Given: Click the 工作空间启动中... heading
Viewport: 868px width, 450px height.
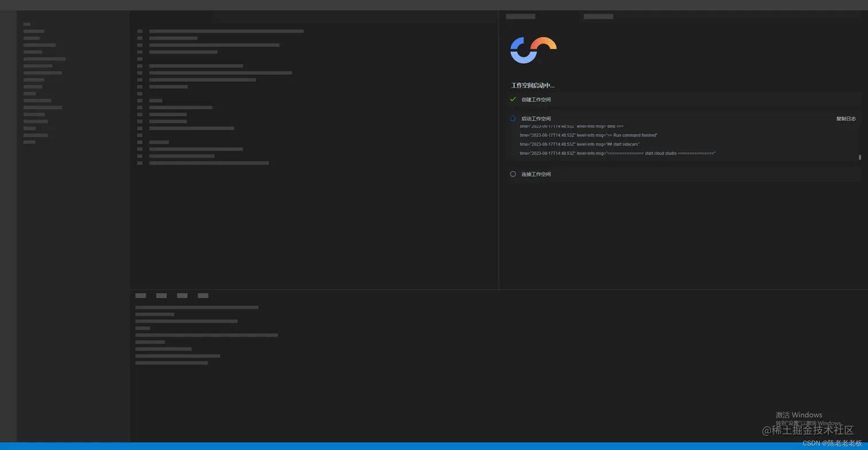Looking at the screenshot, I should 533,86.
